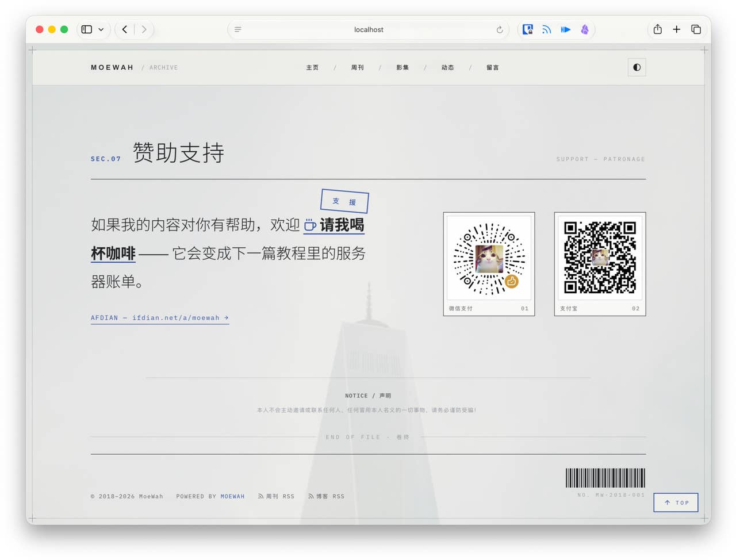Open the 微信支付 QR code image
This screenshot has height=560, width=736.
coord(489,259)
